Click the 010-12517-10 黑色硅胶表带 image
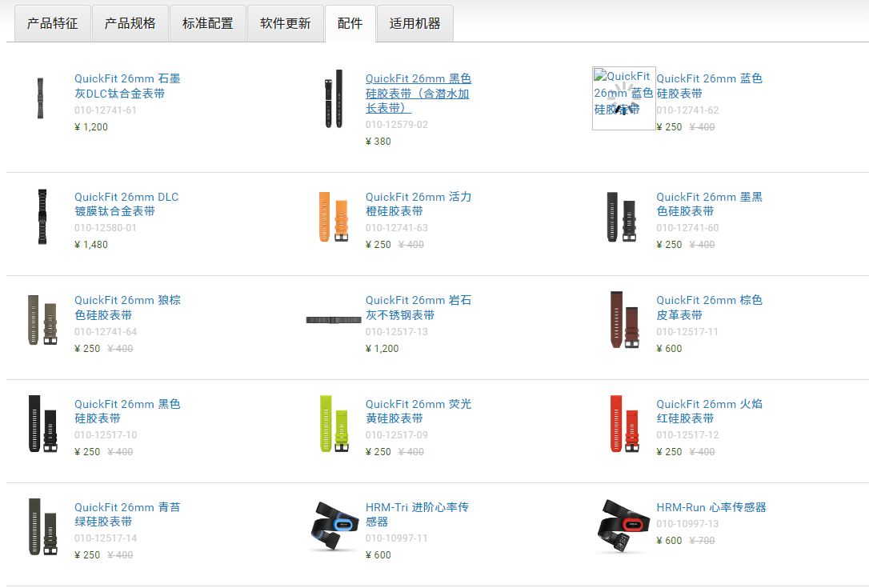 pyautogui.click(x=42, y=423)
